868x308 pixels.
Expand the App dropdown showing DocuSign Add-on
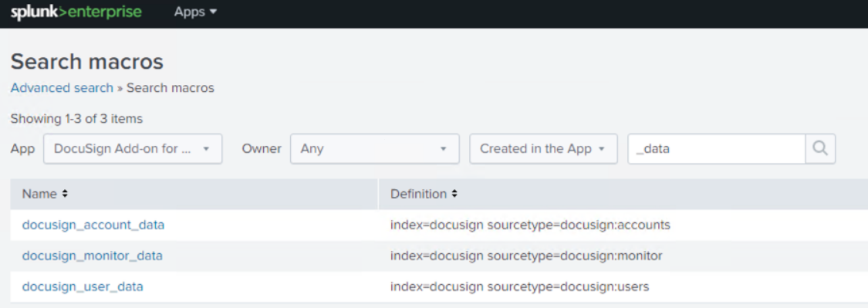133,148
